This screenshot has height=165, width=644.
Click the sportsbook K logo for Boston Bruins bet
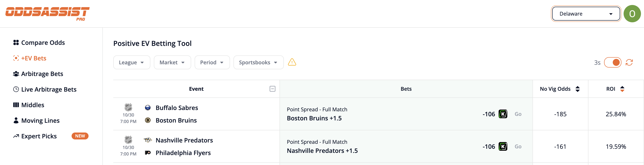503,114
